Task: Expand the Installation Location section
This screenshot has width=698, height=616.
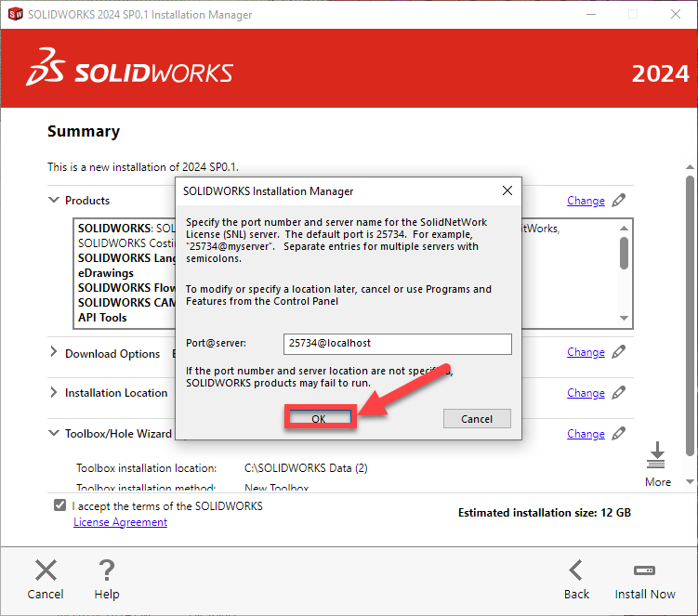Action: point(53,393)
